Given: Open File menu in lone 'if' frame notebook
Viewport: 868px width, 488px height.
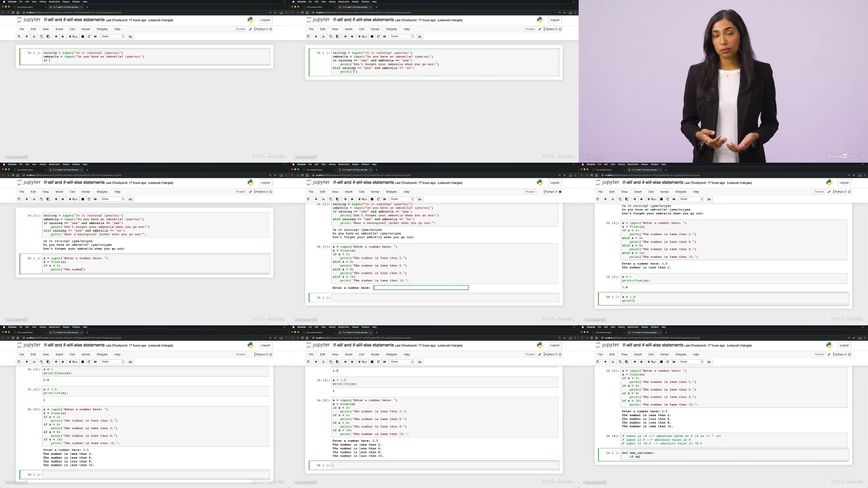Looking at the screenshot, I should [x=22, y=29].
